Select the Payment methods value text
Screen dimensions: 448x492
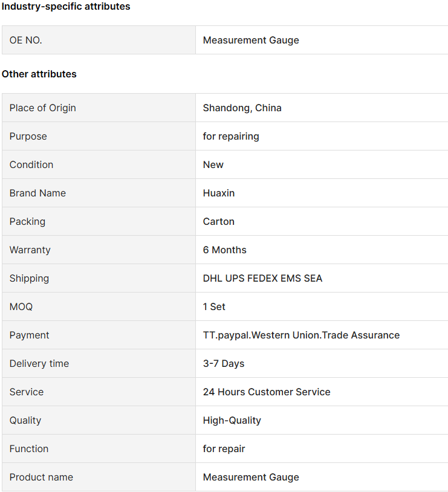click(301, 335)
